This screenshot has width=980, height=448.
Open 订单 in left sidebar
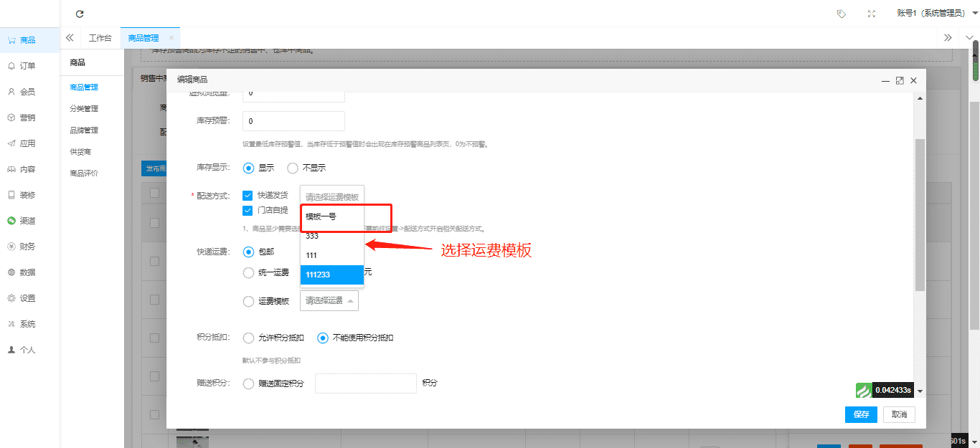coord(27,66)
